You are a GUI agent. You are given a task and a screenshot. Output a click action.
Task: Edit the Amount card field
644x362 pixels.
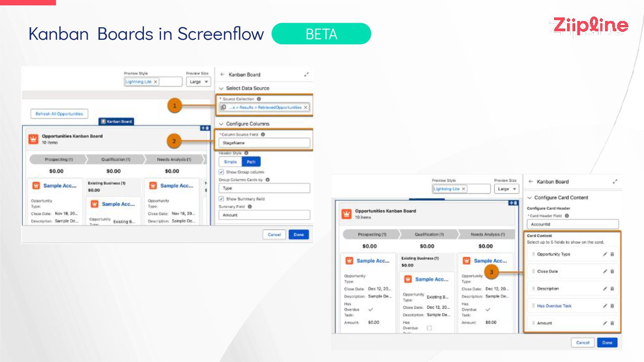point(605,323)
